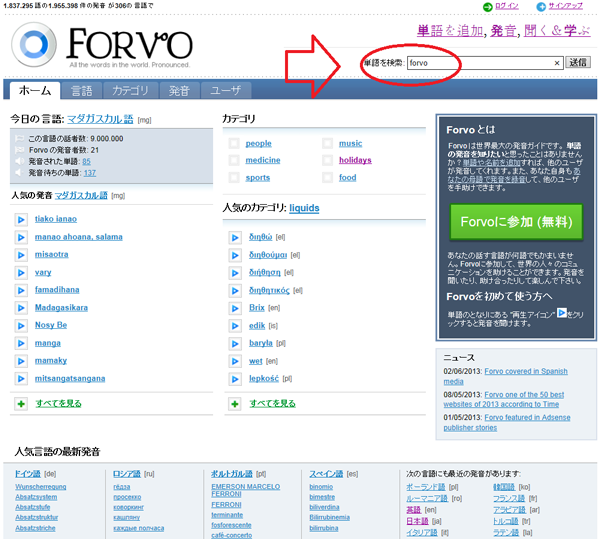The height and width of the screenshot is (539, 600).
Task: Play pronunciation of misaotra
Action: [21, 255]
